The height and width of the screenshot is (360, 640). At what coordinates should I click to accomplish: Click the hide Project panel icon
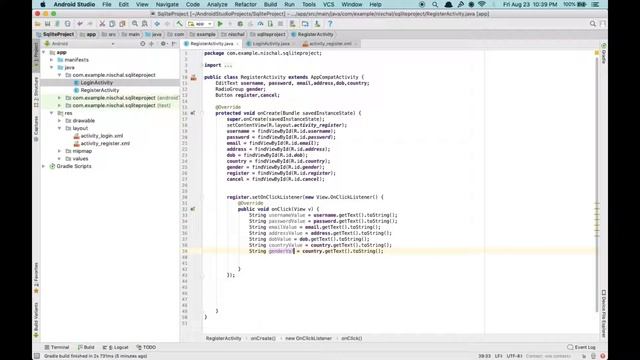click(174, 44)
